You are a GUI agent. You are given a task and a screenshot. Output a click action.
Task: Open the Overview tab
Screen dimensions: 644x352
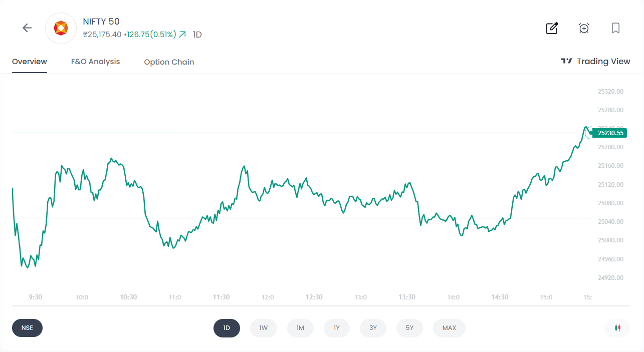coord(30,62)
